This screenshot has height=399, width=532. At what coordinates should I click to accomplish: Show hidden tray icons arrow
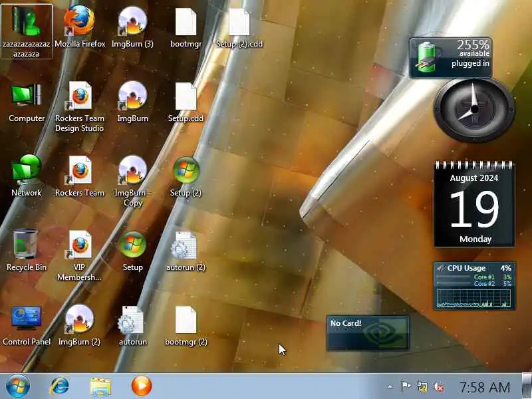(x=390, y=387)
